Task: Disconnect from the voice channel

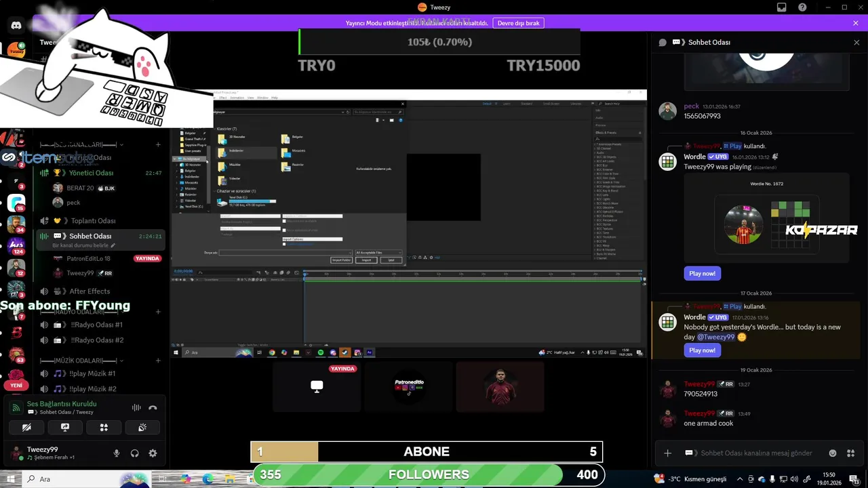Action: [x=153, y=407]
